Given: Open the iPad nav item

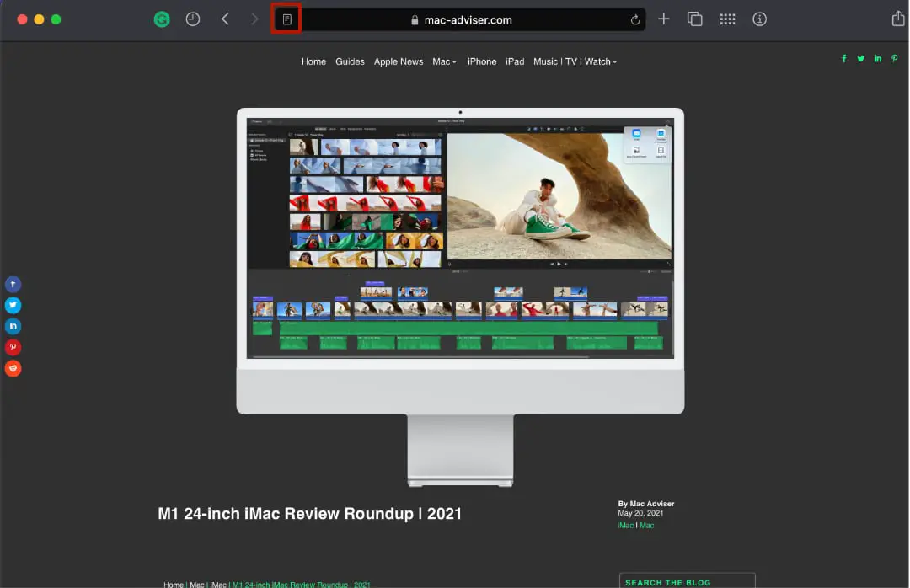Looking at the screenshot, I should [x=515, y=61].
